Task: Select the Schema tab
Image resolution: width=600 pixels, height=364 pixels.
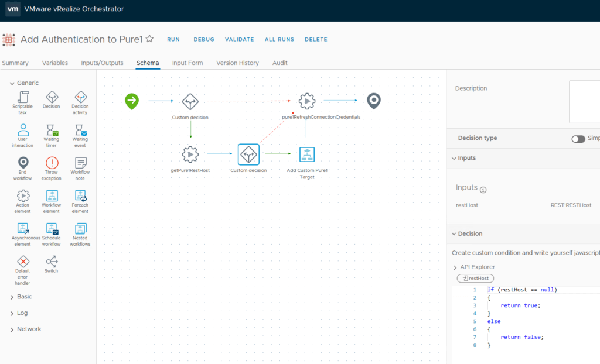Action: tap(148, 63)
